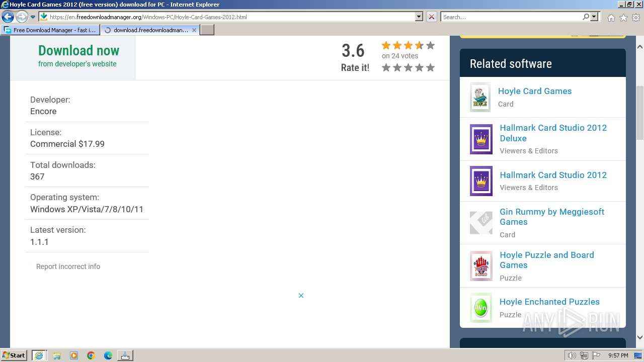Image resolution: width=644 pixels, height=362 pixels.
Task: Rate the software four stars
Action: coord(419,67)
